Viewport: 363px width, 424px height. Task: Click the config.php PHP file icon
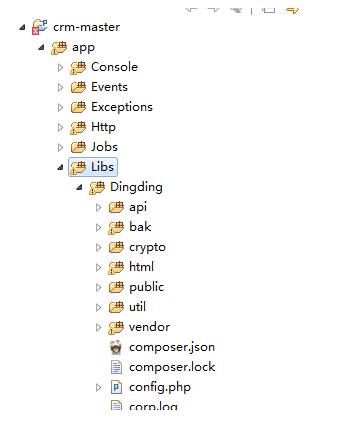(116, 387)
